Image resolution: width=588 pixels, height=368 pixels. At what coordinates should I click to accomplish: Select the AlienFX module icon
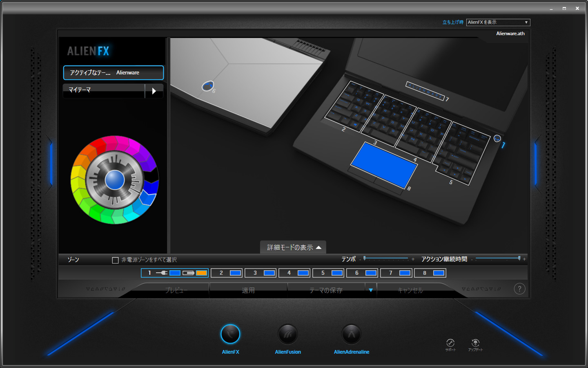point(230,334)
